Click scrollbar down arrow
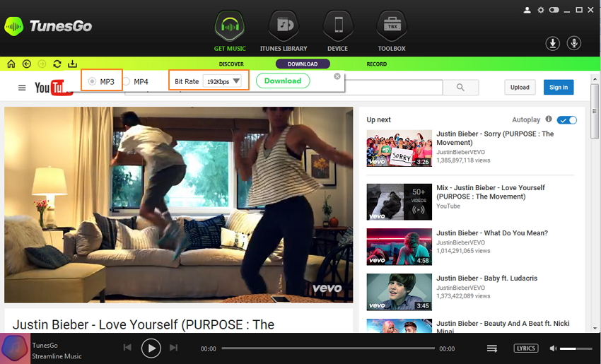 595,328
